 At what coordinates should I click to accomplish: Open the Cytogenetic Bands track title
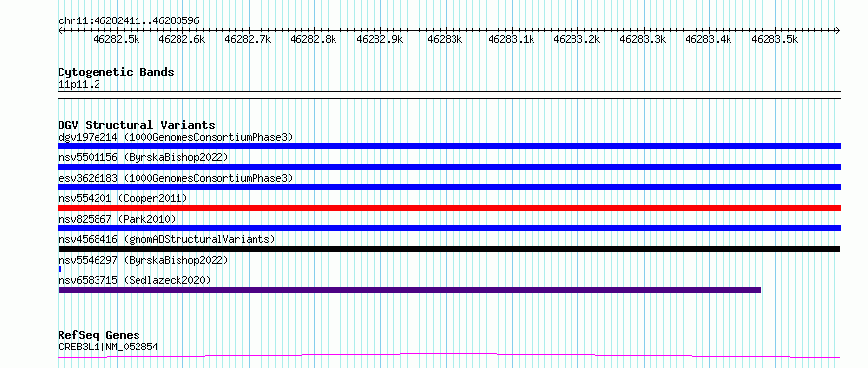coord(116,72)
